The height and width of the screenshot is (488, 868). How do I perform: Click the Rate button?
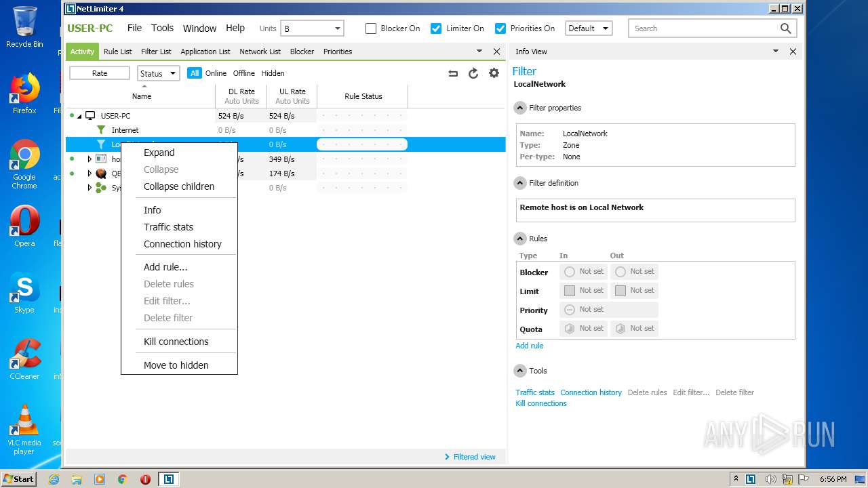[100, 73]
